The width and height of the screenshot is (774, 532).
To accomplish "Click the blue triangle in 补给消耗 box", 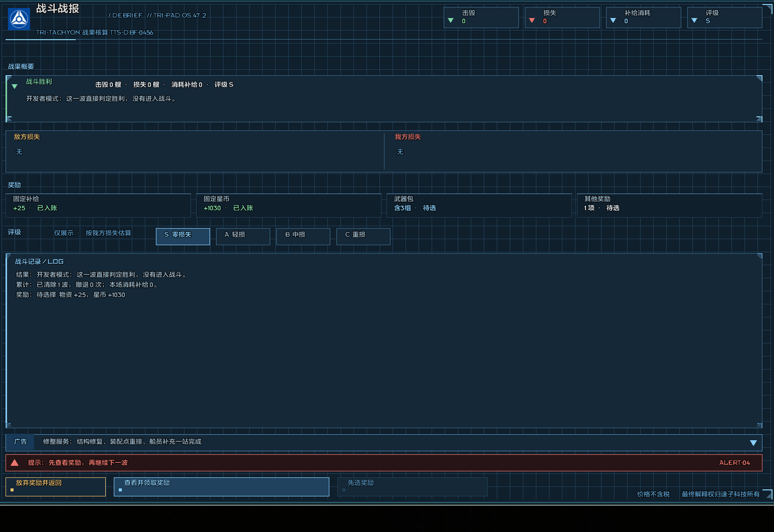I will 613,20.
